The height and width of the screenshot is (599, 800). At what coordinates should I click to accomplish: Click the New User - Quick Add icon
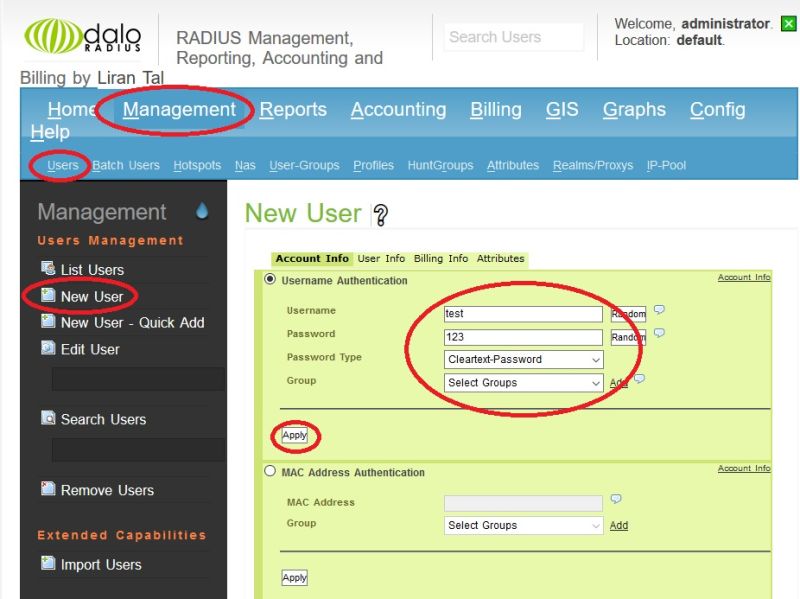point(48,321)
